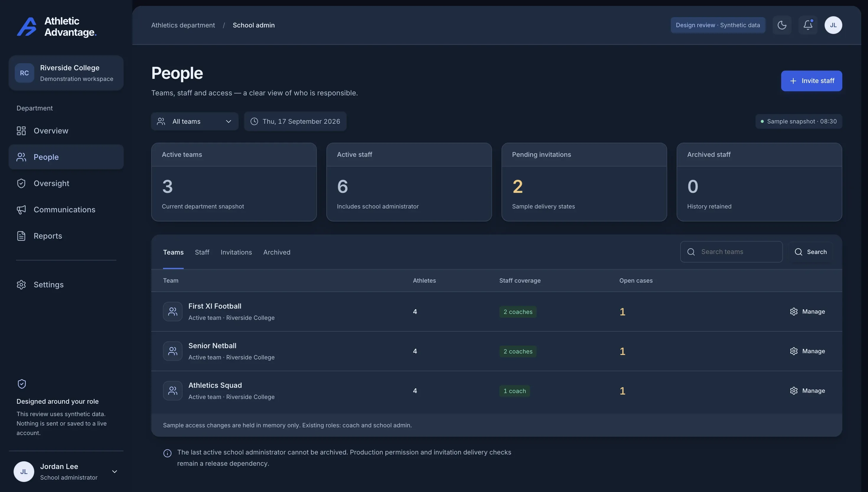Click the Oversight shield icon
The image size is (868, 492).
click(x=21, y=183)
